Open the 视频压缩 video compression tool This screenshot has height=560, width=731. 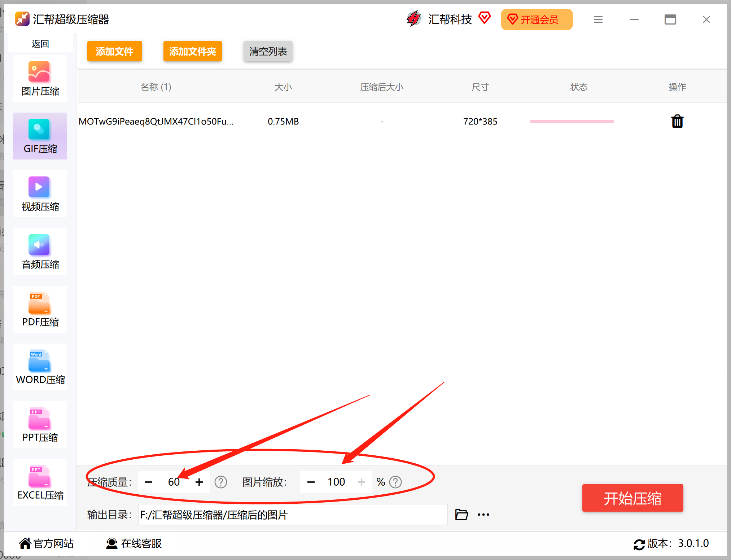(40, 194)
